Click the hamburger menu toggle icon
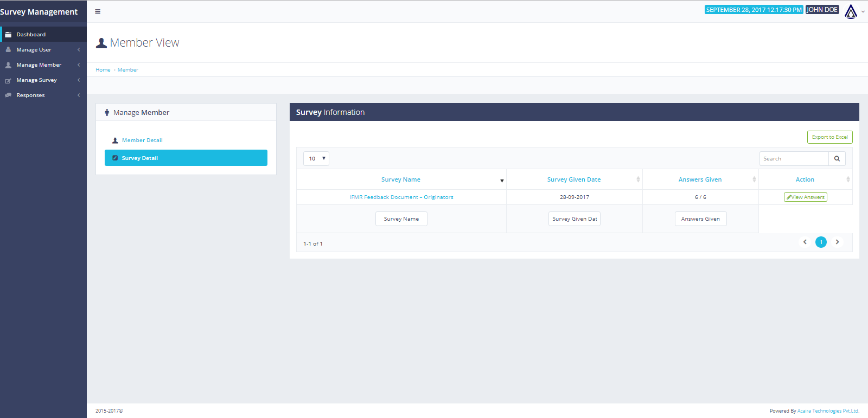This screenshot has width=868, height=418. [98, 11]
